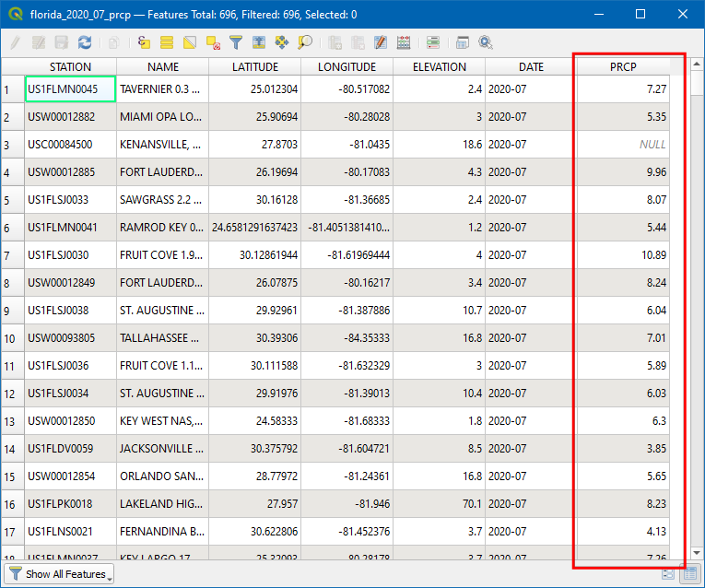
Task: Click the STATION column header
Action: [x=70, y=67]
